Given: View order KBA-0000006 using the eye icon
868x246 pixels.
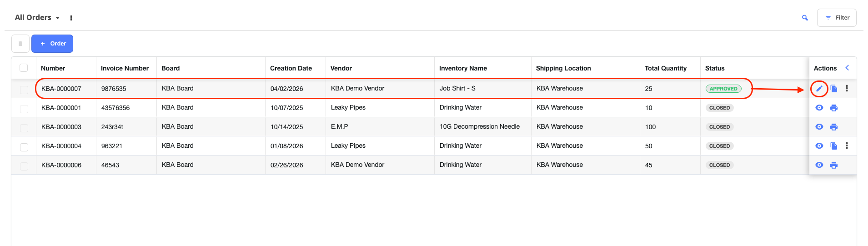Looking at the screenshot, I should [x=819, y=165].
